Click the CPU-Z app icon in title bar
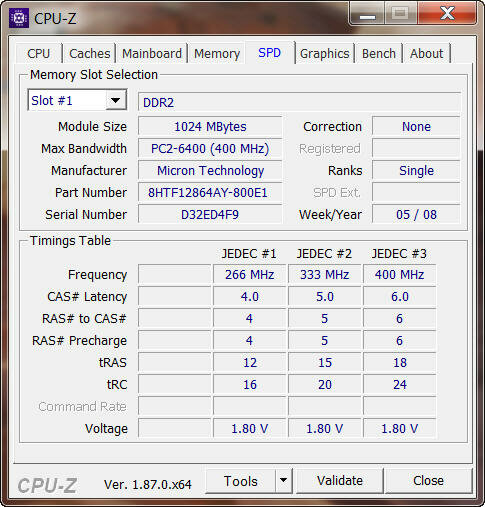 [19, 18]
